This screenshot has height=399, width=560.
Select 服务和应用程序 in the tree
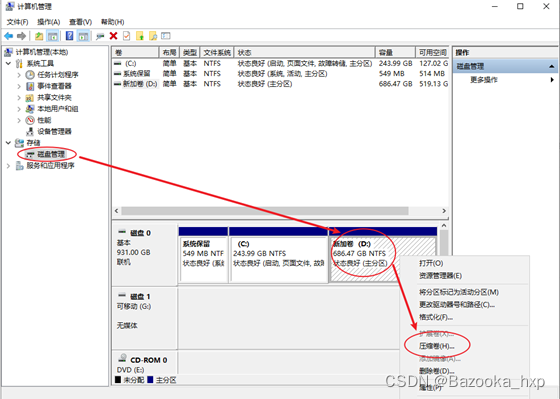(50, 165)
